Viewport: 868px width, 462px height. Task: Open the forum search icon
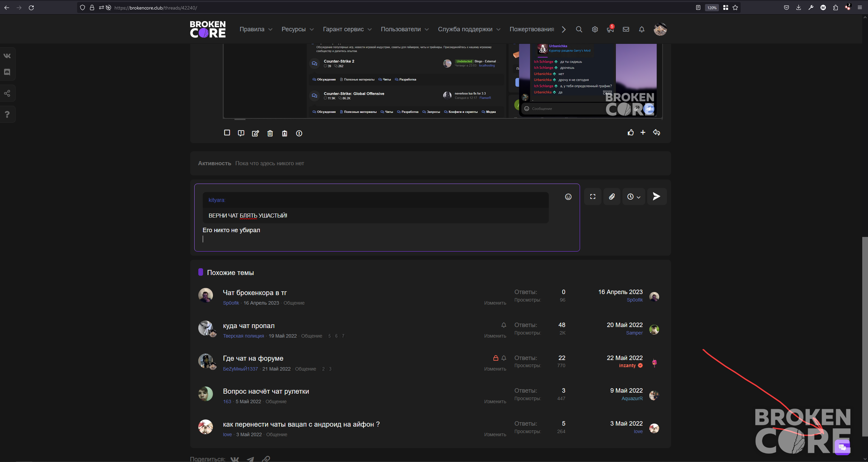pyautogui.click(x=579, y=29)
